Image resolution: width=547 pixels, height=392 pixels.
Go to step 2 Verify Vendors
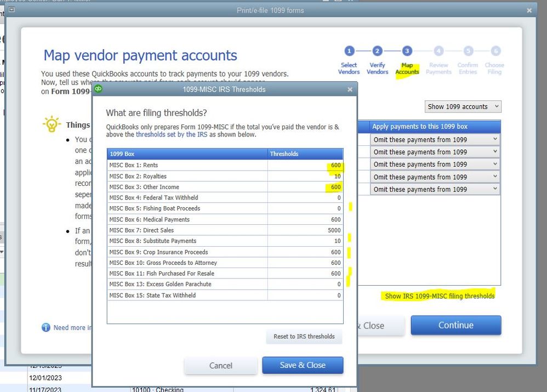tap(377, 61)
